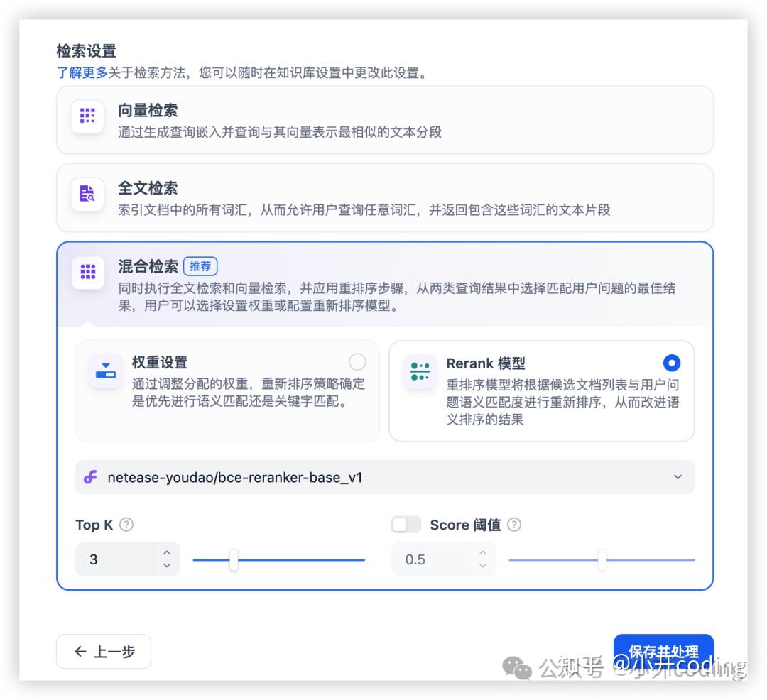Choose the 混合检索 retrieval option

click(385, 284)
